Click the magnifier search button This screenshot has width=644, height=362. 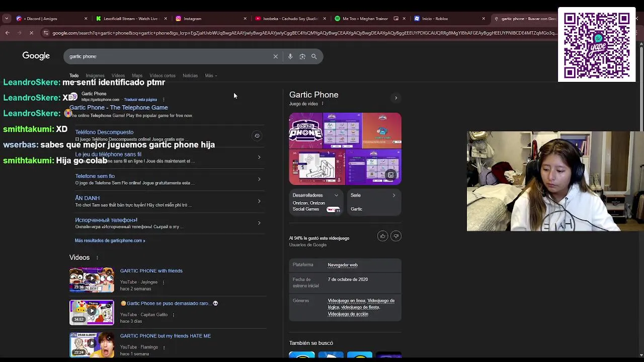coord(314,56)
